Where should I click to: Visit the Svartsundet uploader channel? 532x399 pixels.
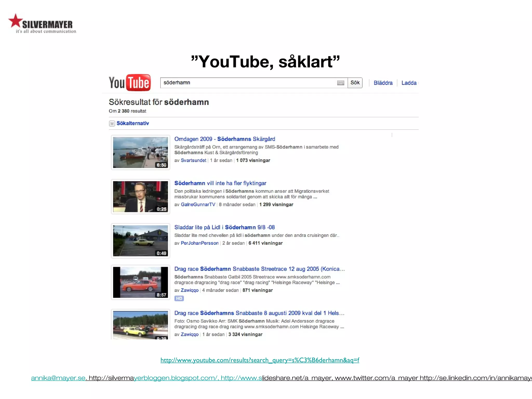(194, 160)
